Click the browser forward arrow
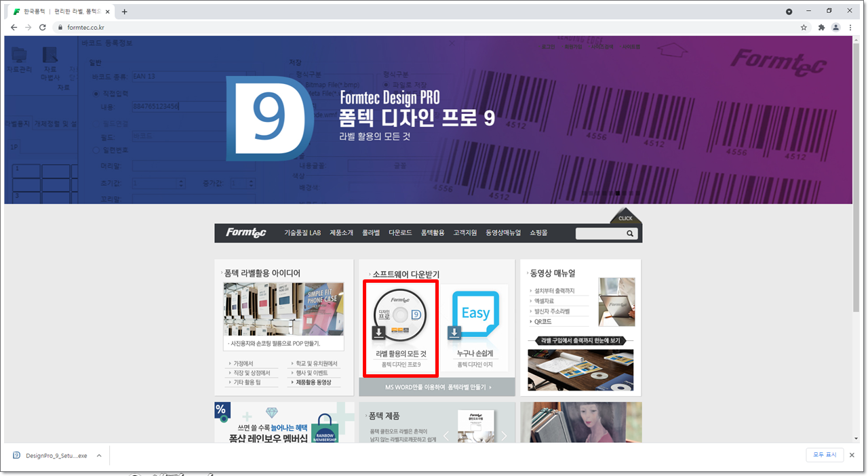The height and width of the screenshot is (476, 868). (x=28, y=27)
